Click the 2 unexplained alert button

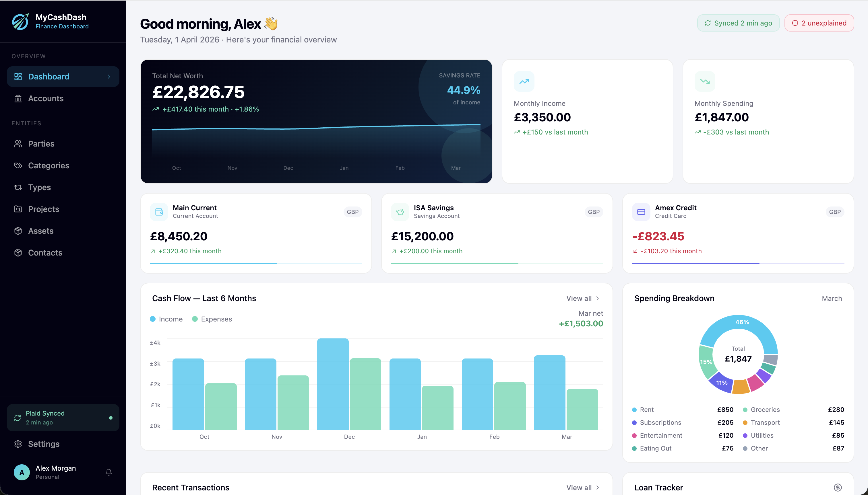point(819,23)
